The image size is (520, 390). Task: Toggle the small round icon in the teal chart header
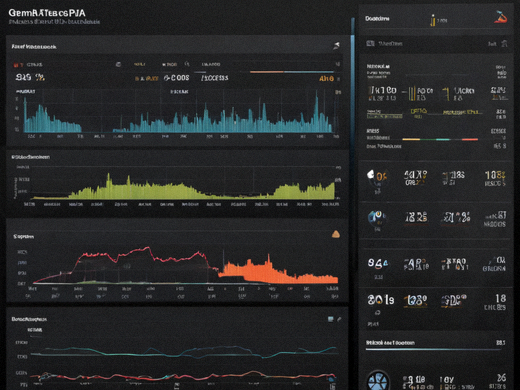point(118,64)
